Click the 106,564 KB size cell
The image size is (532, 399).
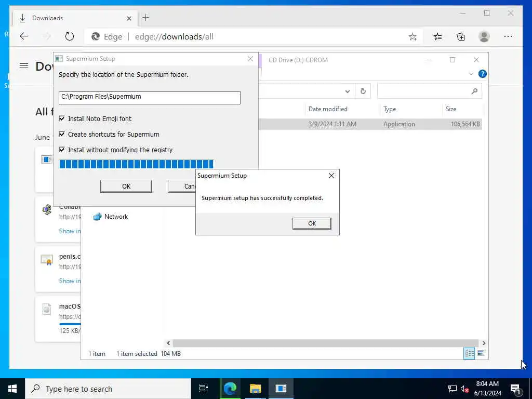[x=465, y=124]
